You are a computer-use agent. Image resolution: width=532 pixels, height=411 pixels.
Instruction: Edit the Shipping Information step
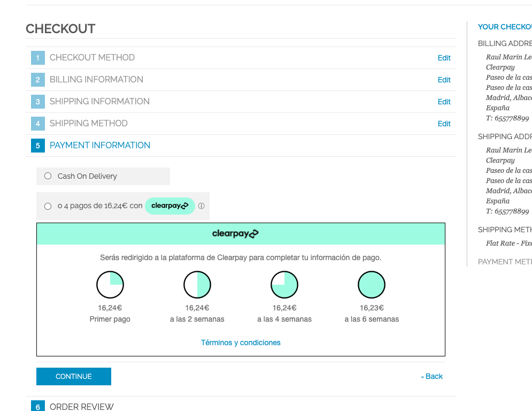(444, 102)
